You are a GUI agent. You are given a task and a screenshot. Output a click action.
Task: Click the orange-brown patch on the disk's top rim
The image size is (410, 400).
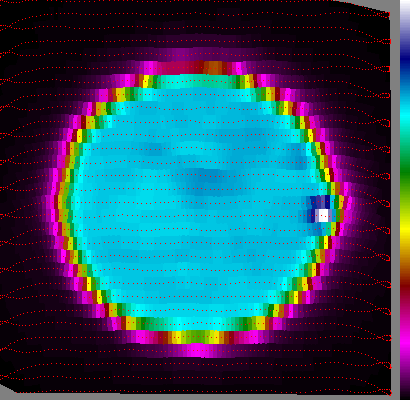pos(213,68)
